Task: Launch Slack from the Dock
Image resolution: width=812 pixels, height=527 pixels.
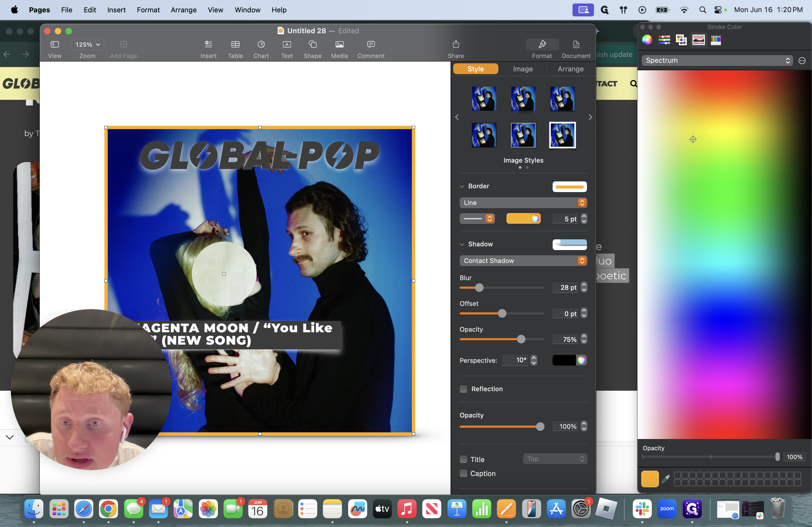Action: tap(642, 509)
